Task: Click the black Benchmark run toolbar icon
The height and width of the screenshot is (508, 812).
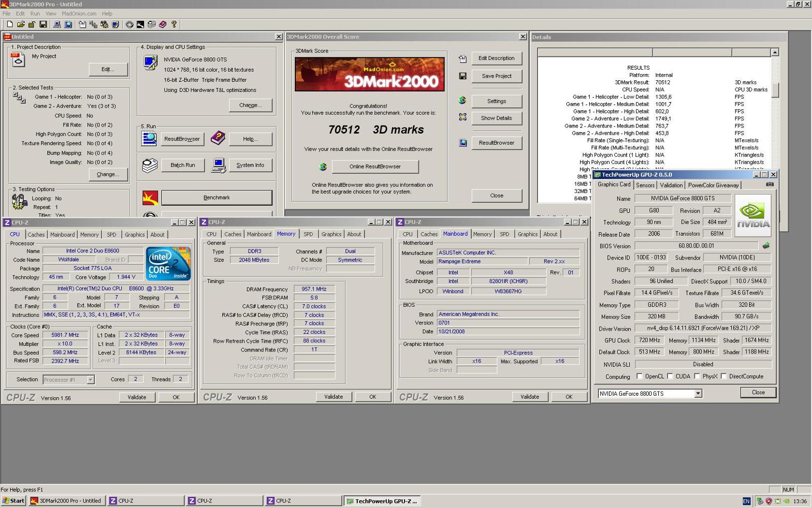Action: (x=141, y=24)
